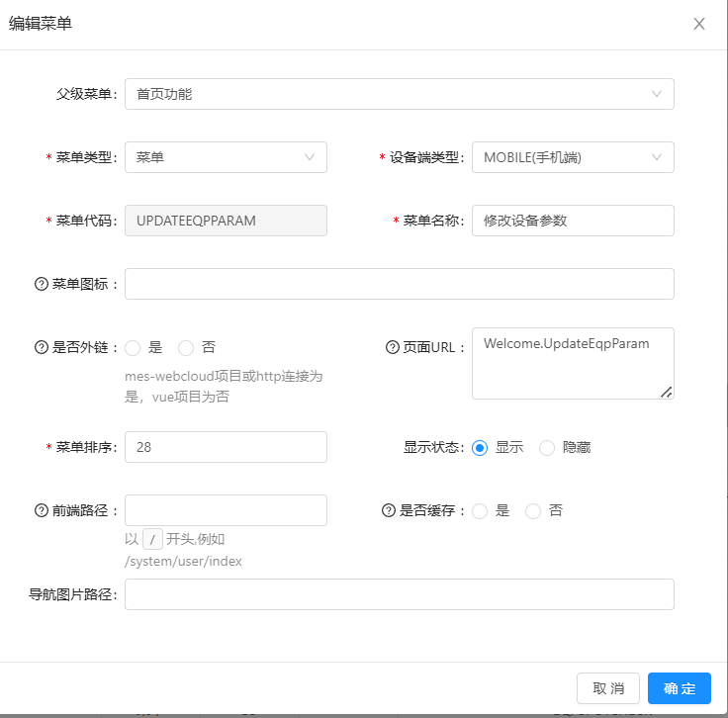This screenshot has height=718, width=728.
Task: Click the help icon beside 页面URL
Action: pyautogui.click(x=393, y=347)
